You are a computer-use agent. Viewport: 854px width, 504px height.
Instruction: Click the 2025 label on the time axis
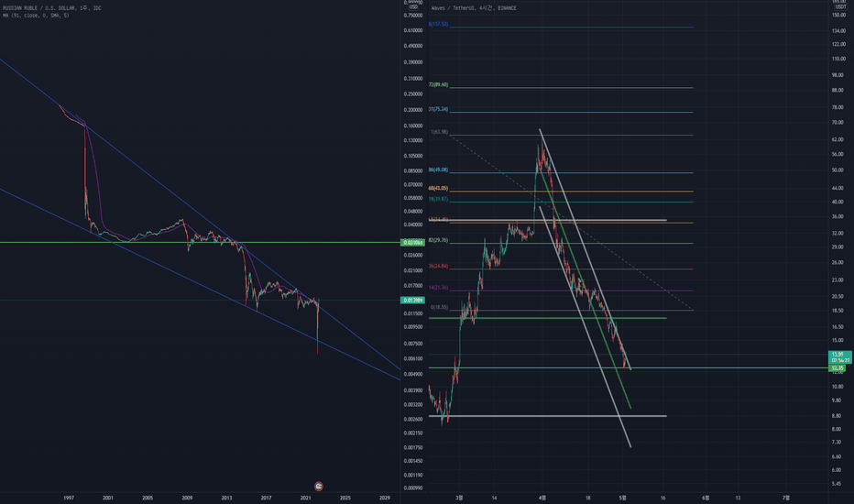[x=345, y=498]
